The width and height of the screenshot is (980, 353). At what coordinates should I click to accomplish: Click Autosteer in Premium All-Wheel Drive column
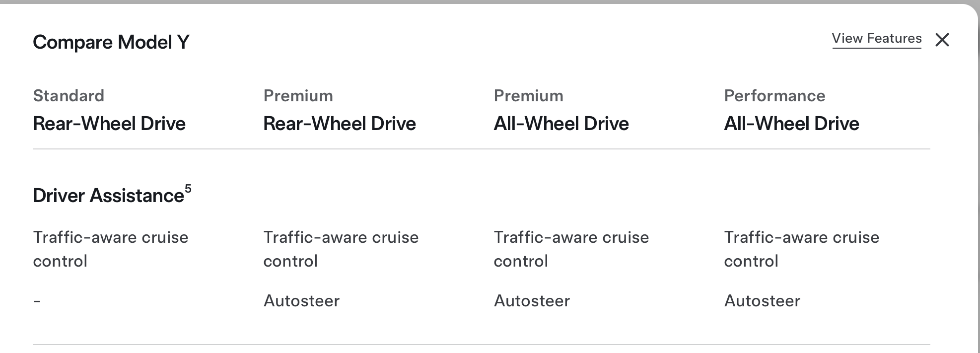(x=532, y=301)
